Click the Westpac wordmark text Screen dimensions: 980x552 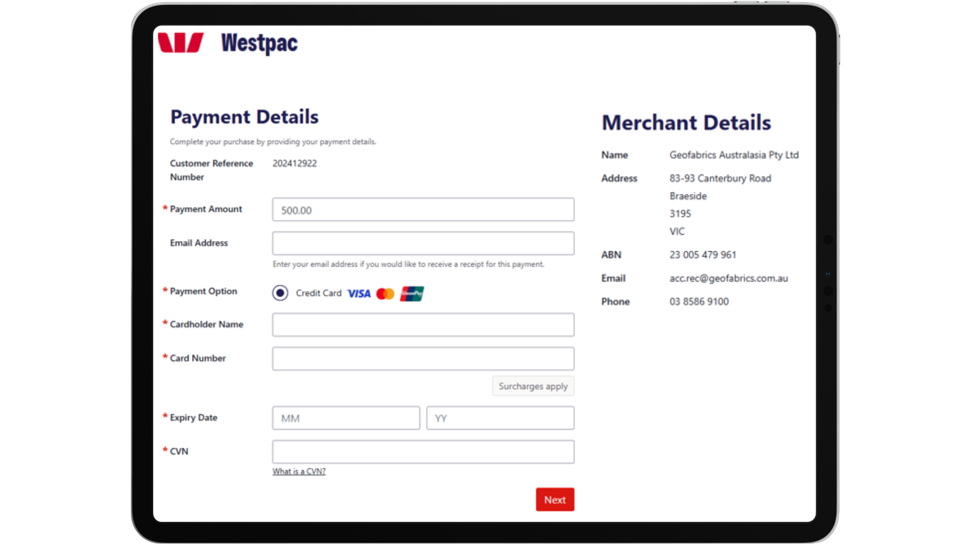click(x=259, y=43)
